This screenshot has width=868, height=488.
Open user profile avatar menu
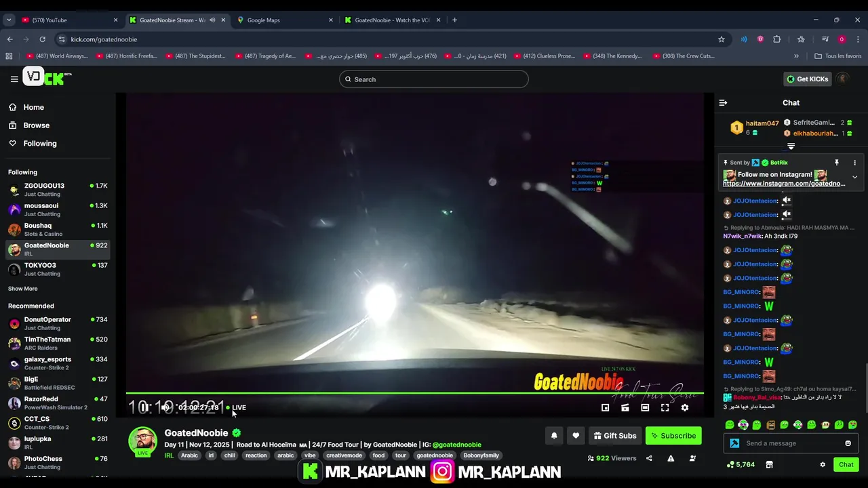click(x=843, y=79)
